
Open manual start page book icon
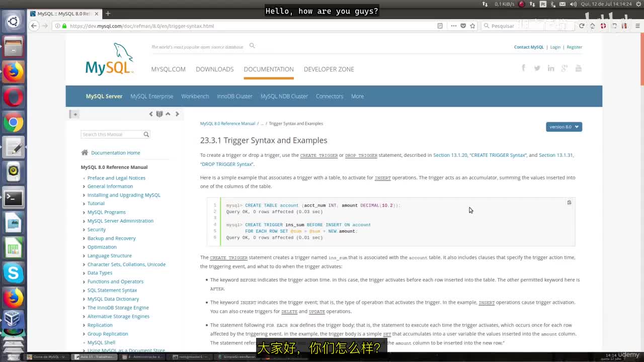[x=159, y=114]
